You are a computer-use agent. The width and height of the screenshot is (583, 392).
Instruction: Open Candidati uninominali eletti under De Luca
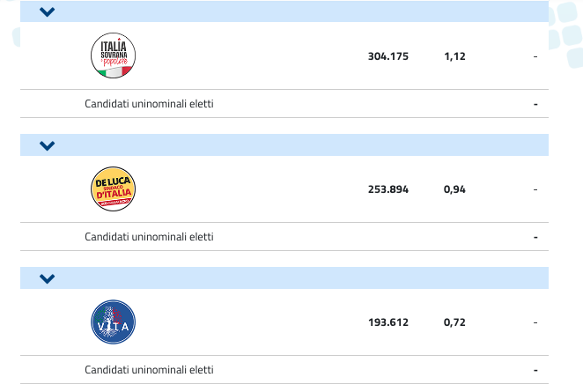(x=149, y=237)
